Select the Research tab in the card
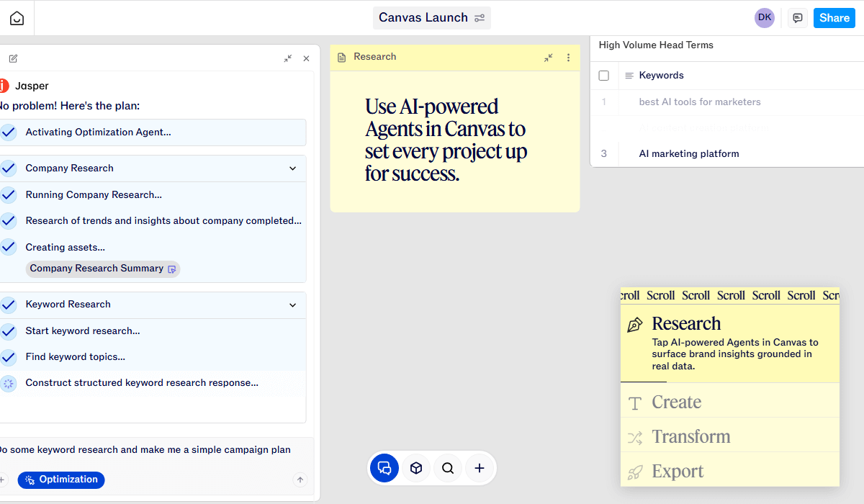Viewport: 864px width, 504px height. [730, 343]
